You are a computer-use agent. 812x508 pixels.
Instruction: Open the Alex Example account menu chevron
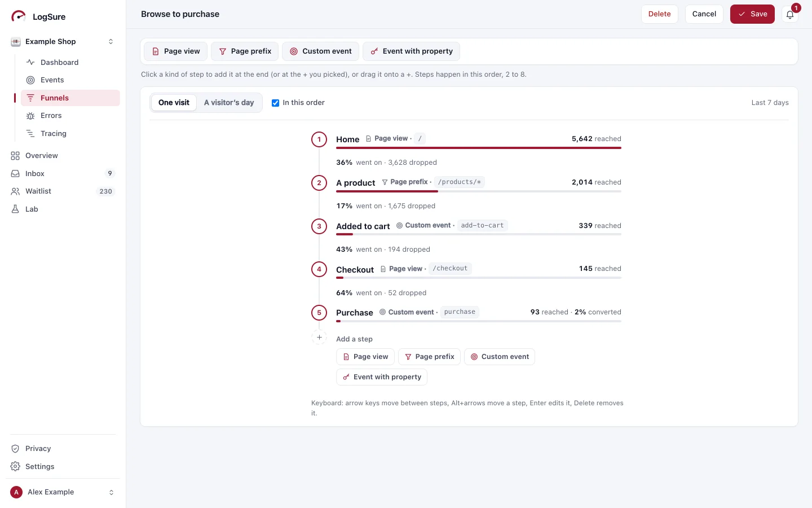(111, 492)
